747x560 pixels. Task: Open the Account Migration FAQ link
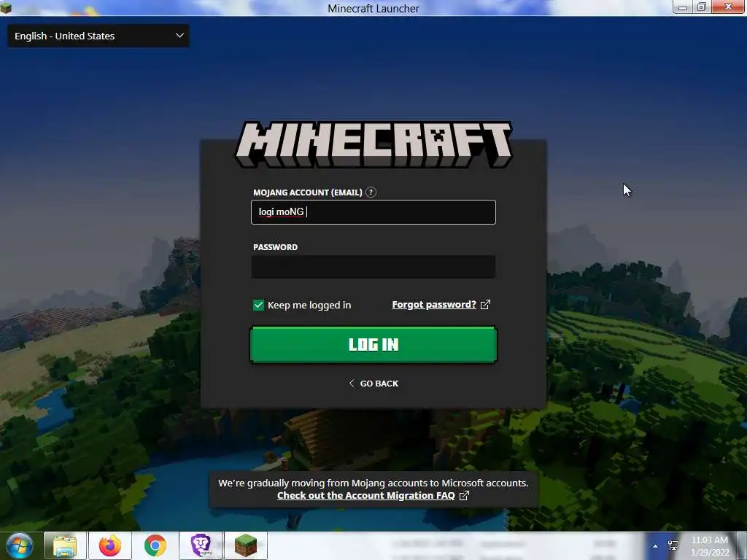tap(366, 495)
